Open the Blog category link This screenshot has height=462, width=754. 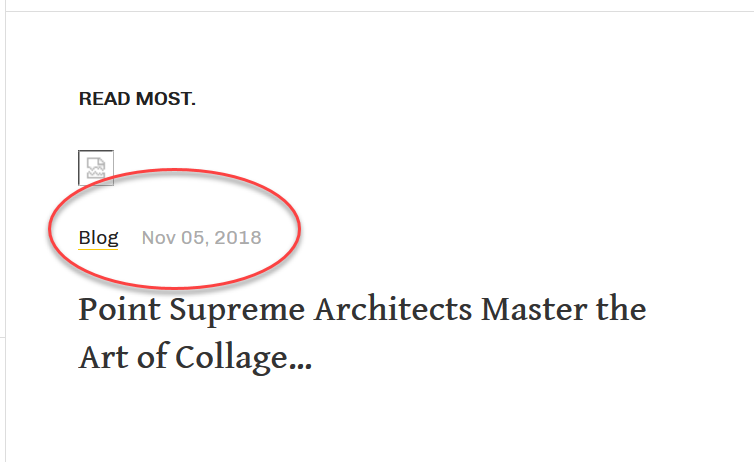98,238
